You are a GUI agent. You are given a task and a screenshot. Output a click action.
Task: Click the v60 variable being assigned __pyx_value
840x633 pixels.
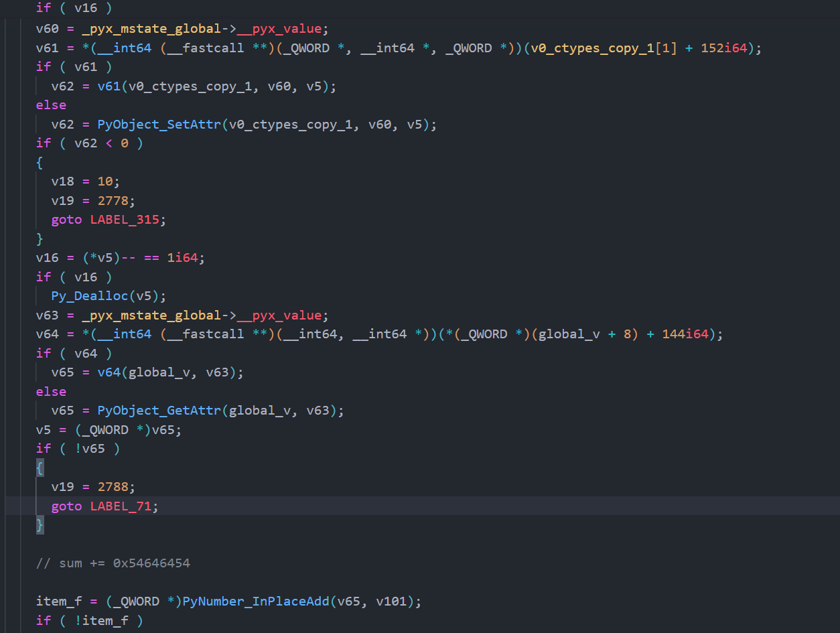point(47,29)
